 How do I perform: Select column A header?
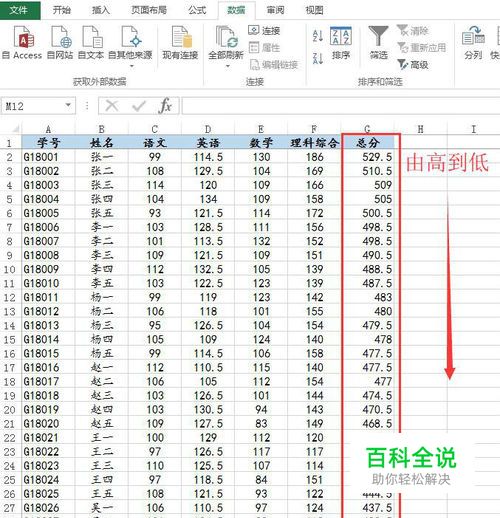click(x=48, y=129)
